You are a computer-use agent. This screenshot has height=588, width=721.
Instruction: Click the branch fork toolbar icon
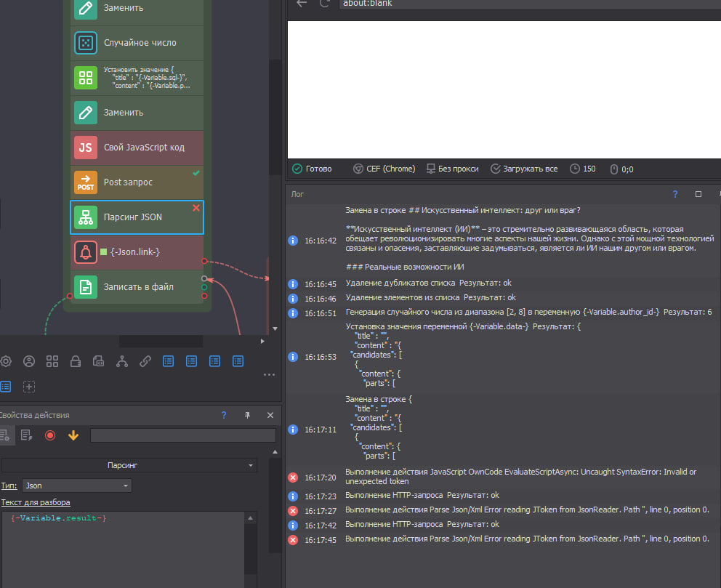coord(122,361)
